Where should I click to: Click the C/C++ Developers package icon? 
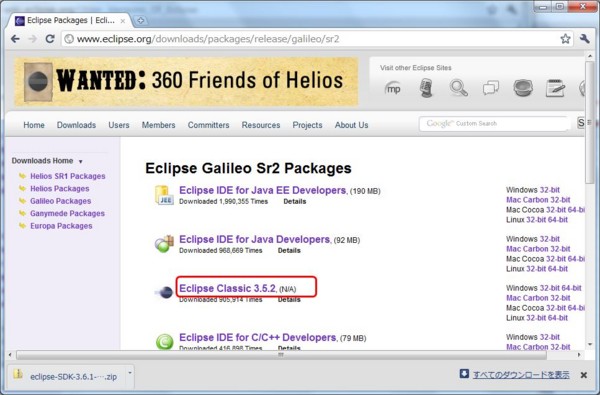pyautogui.click(x=165, y=341)
